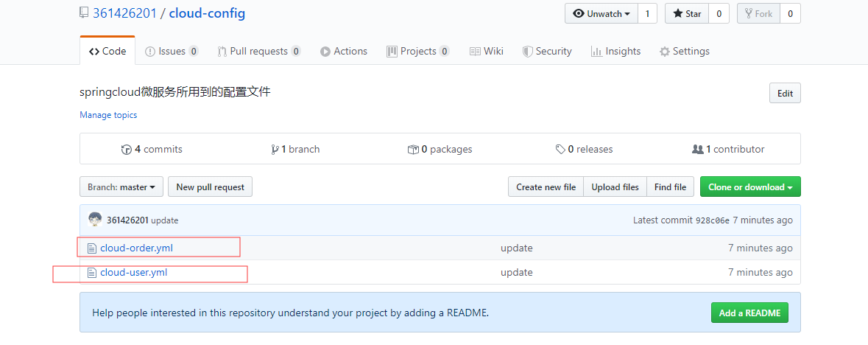Select the Code tab

[107, 51]
